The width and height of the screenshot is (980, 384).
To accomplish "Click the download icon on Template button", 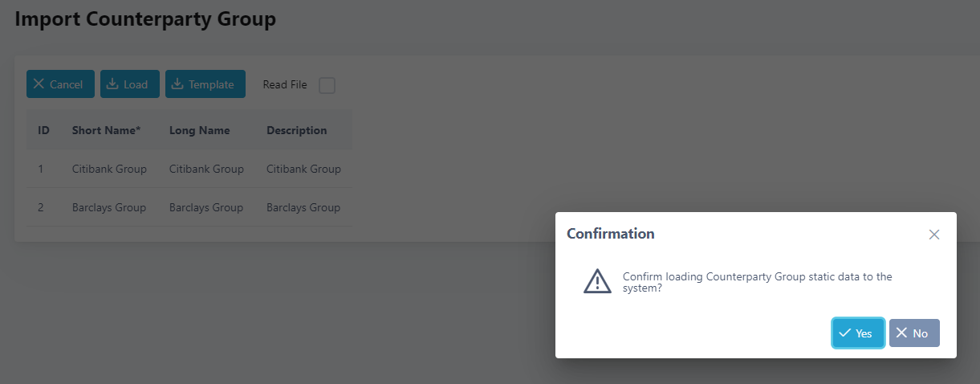I will coord(177,84).
